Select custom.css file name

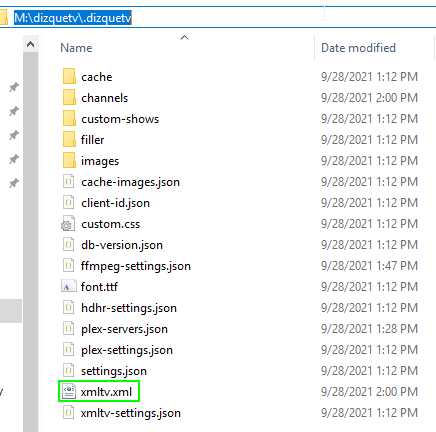click(x=111, y=224)
